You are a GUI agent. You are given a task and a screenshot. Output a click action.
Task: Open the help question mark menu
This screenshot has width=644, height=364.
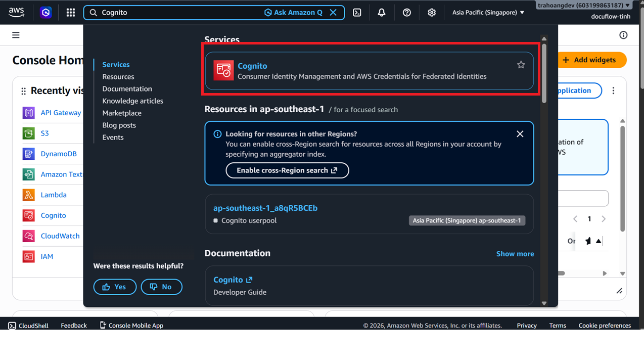pyautogui.click(x=406, y=12)
